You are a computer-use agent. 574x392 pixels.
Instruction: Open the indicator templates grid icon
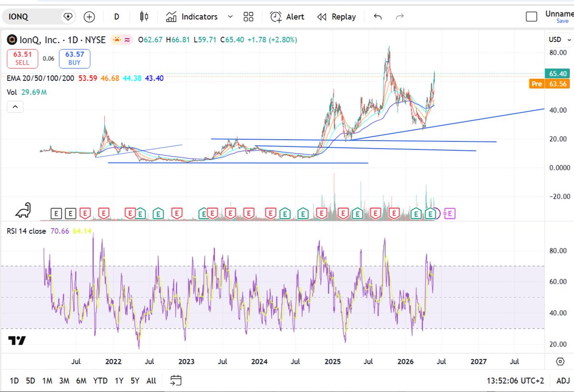click(x=248, y=17)
